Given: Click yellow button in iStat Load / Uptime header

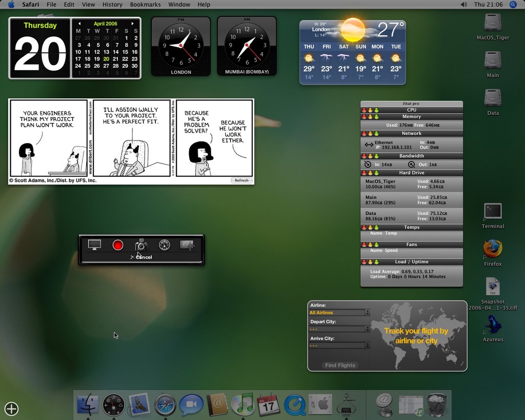Looking at the screenshot, I should click(370, 262).
